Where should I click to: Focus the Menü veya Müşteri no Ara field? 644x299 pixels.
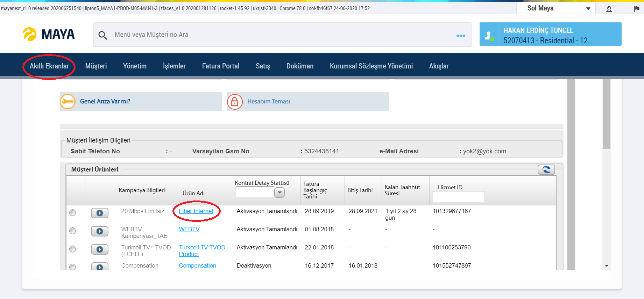point(282,35)
